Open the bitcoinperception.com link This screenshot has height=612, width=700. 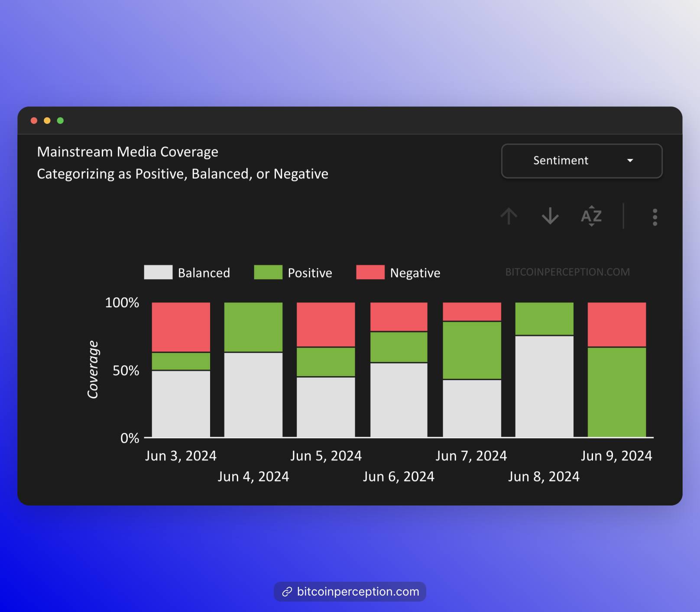358,592
